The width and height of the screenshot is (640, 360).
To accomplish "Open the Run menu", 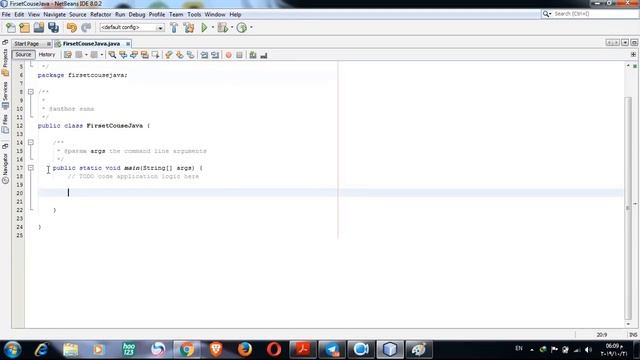I will click(x=120, y=14).
